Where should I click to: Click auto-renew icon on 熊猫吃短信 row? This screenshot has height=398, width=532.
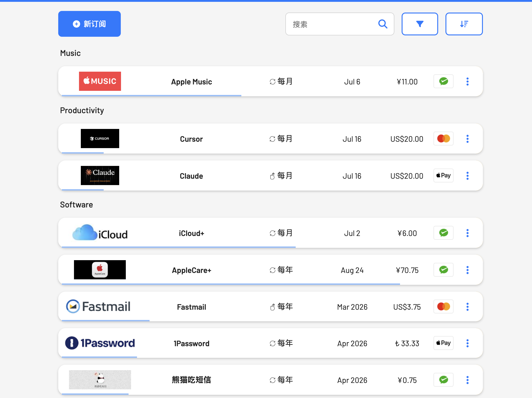(272, 380)
